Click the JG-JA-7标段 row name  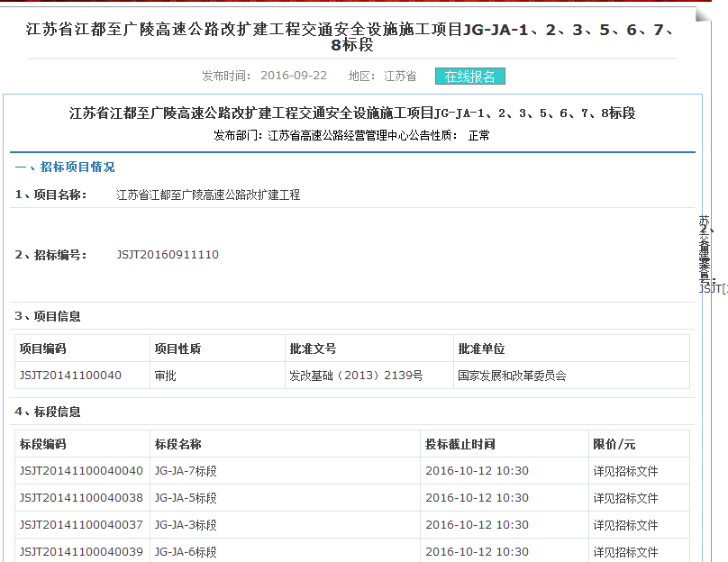point(186,471)
